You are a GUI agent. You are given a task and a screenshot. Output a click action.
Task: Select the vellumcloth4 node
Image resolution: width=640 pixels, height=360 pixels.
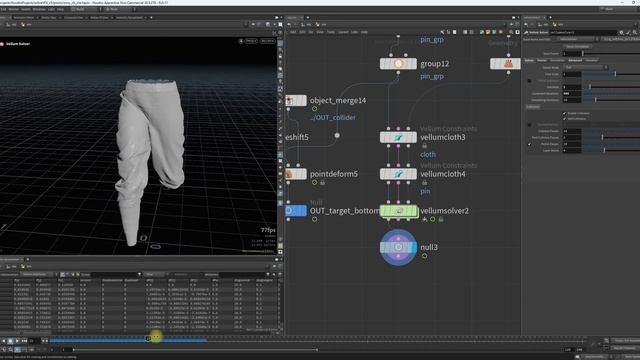[398, 174]
